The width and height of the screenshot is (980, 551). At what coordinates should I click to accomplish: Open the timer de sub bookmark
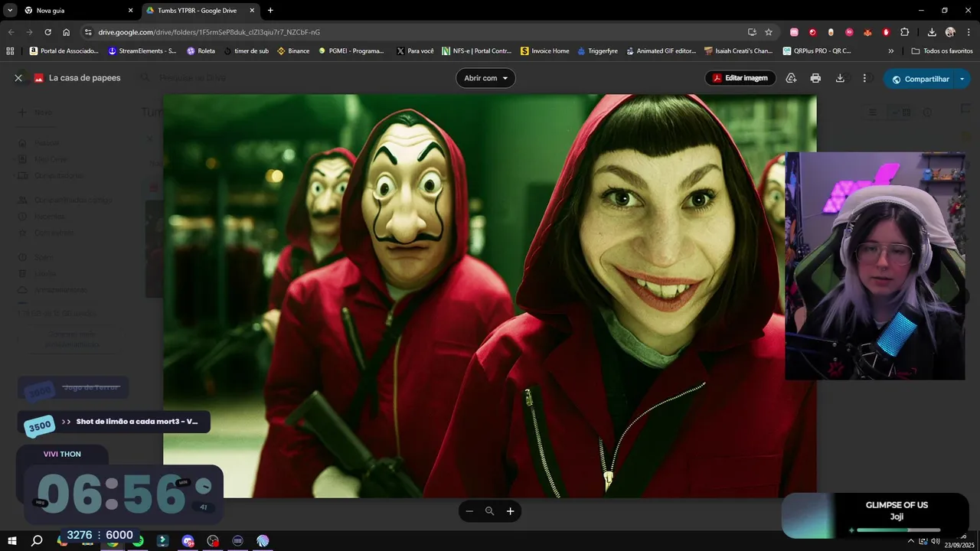(x=247, y=51)
